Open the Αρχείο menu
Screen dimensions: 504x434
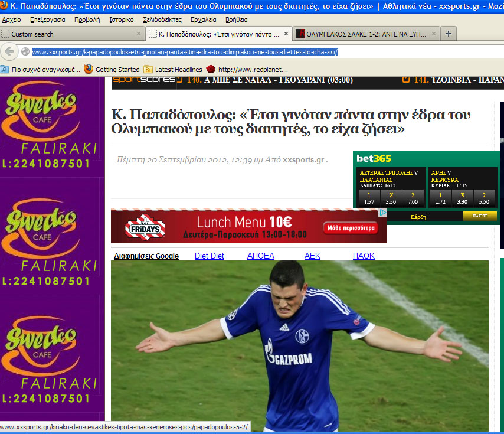(12, 19)
